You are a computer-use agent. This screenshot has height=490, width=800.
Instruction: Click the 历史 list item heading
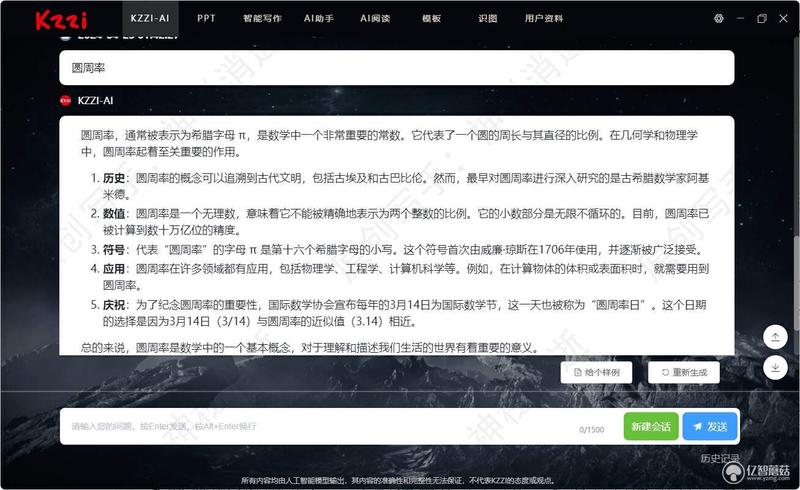point(114,178)
